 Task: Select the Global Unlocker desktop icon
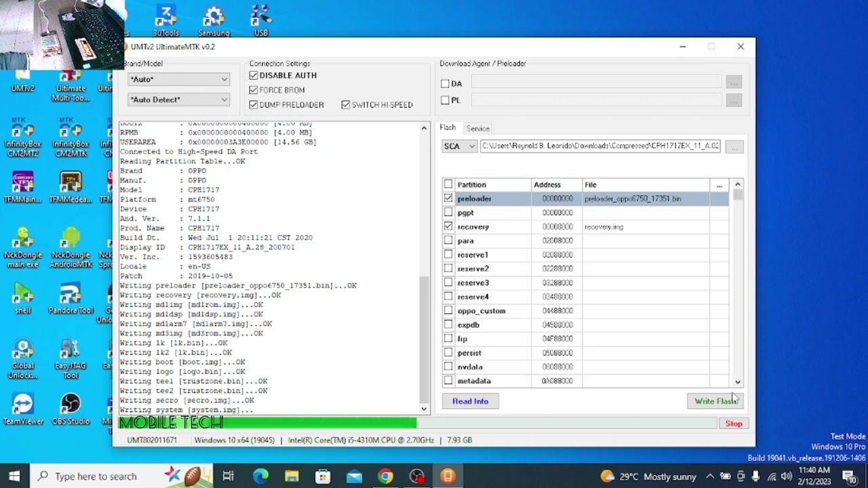pyautogui.click(x=22, y=359)
